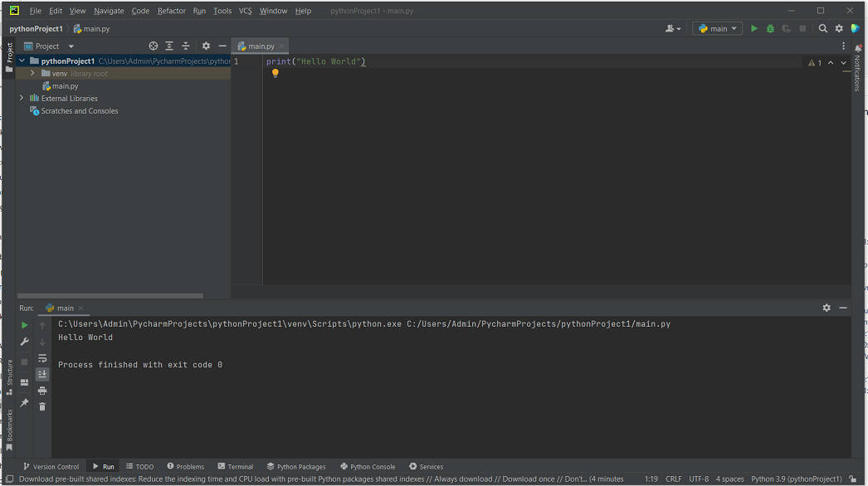
Task: Open the File menu
Action: pos(36,11)
